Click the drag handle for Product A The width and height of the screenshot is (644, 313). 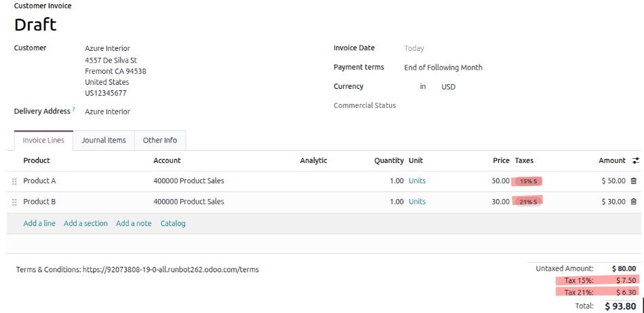14,181
